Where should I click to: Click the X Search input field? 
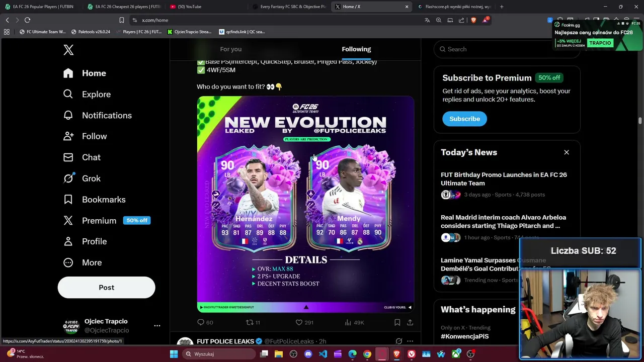[507, 49]
